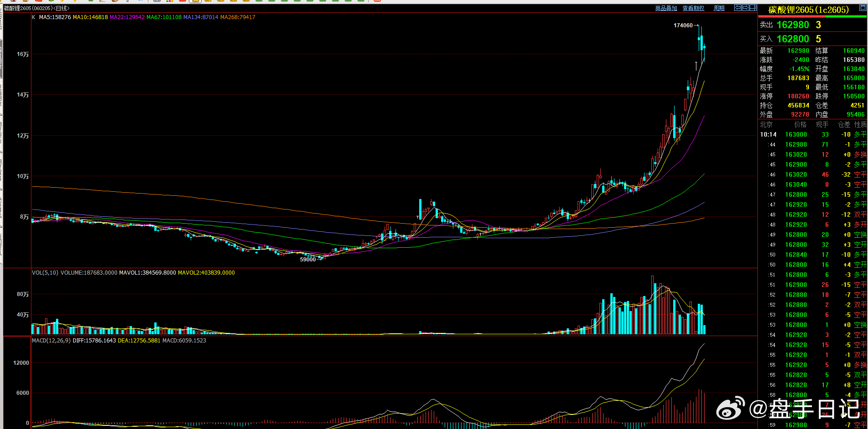Click the 跌停 value 150500
868x429 pixels.
coord(853,97)
